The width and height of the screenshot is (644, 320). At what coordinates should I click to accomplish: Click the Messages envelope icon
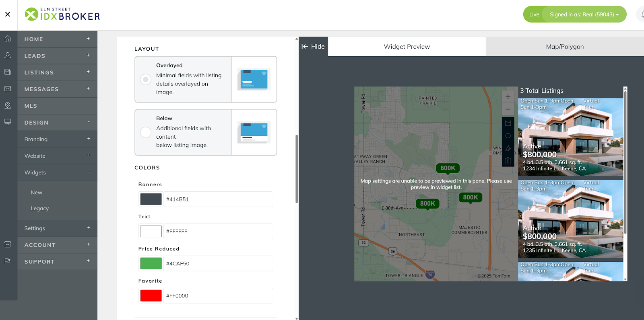(x=8, y=88)
